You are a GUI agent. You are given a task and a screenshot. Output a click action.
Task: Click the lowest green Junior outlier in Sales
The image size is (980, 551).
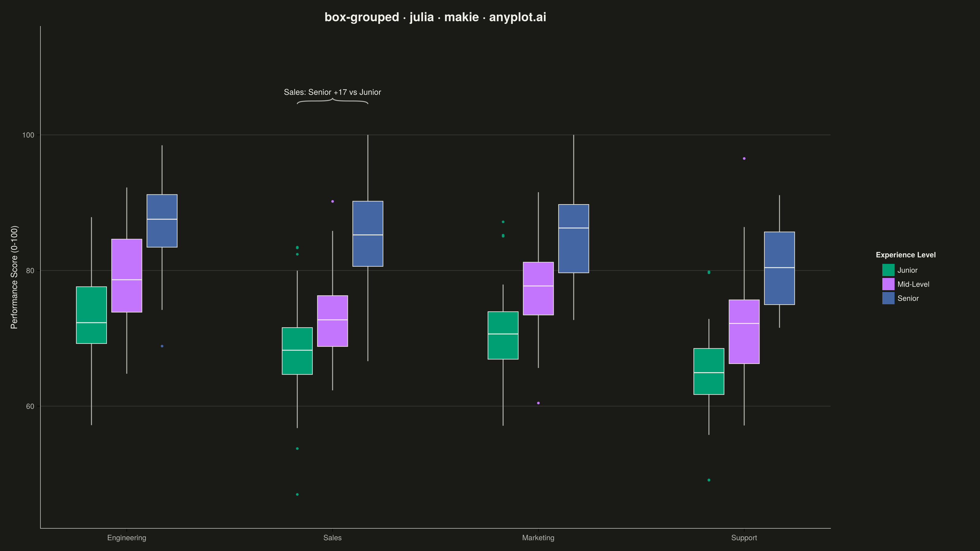click(x=297, y=494)
